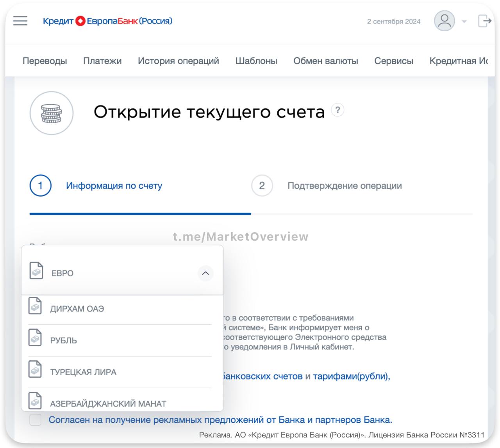Expand the profile dropdown arrow
The image size is (500, 448).
click(x=464, y=22)
